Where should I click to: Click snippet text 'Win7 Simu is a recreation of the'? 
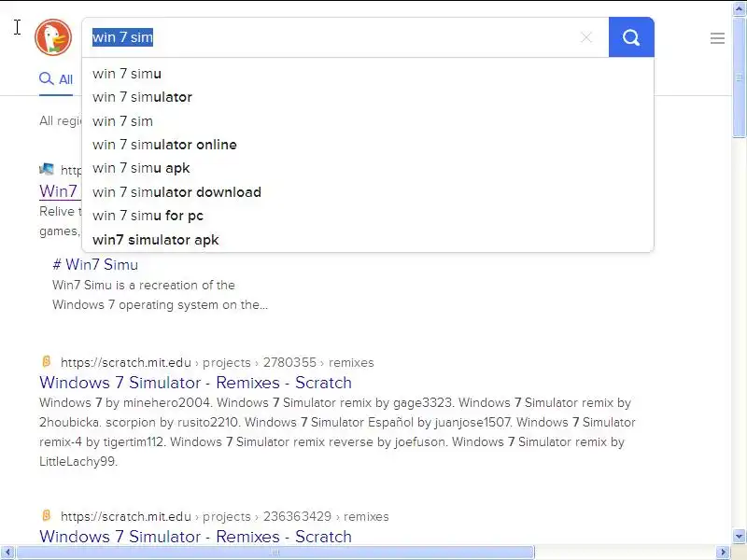click(144, 285)
